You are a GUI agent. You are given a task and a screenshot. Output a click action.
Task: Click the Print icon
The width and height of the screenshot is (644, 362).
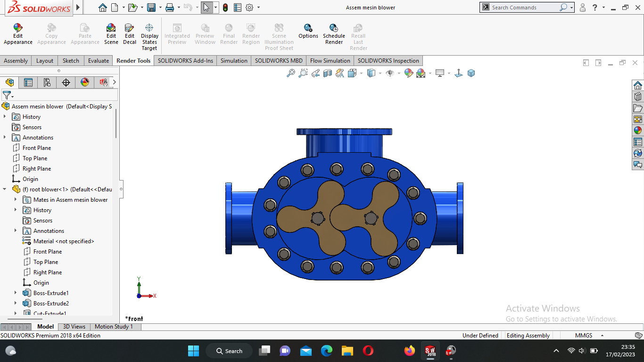[170, 8]
